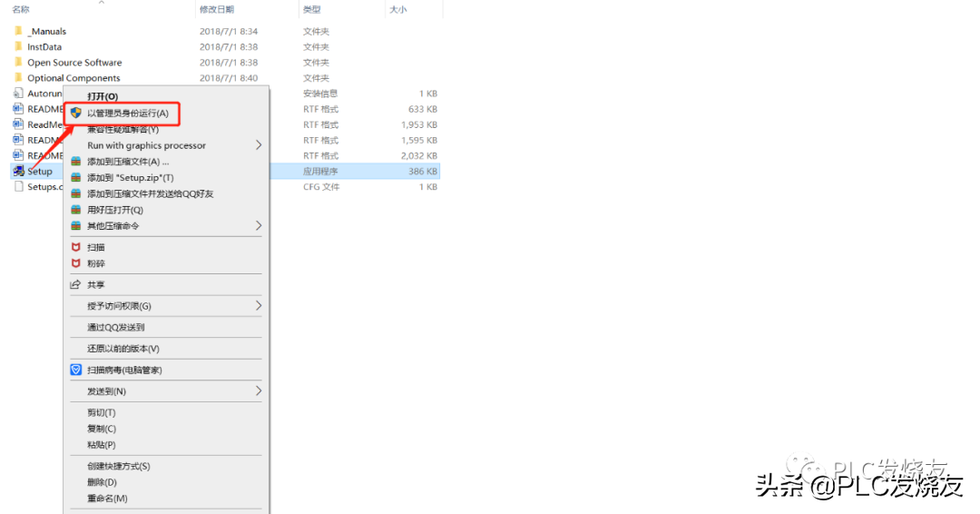Choose 打开(O) from the context menu
980x514 pixels.
[103, 96]
